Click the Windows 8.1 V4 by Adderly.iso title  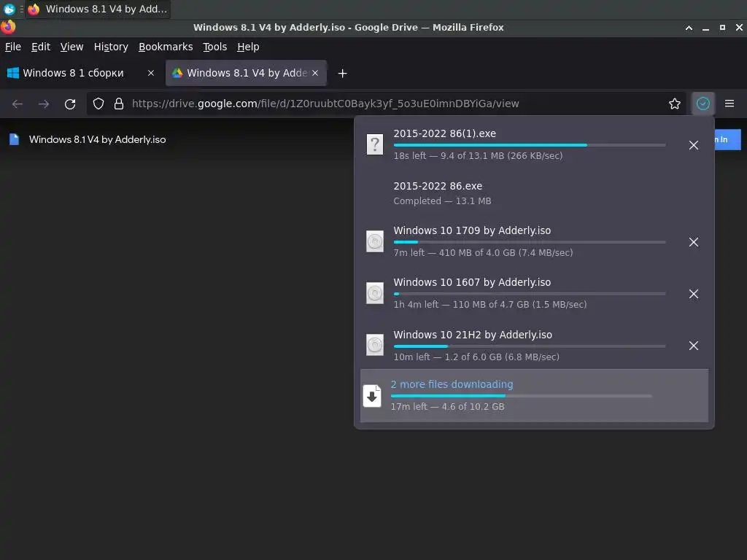(97, 139)
